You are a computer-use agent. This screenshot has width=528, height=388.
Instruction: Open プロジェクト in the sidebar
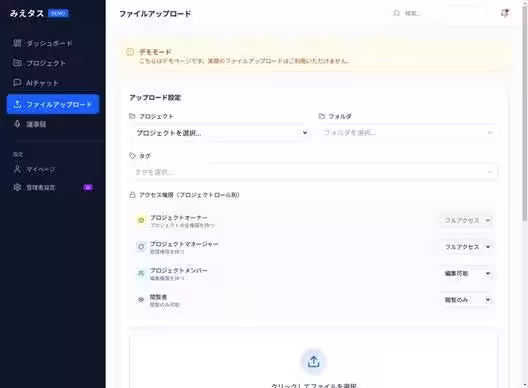click(53, 63)
